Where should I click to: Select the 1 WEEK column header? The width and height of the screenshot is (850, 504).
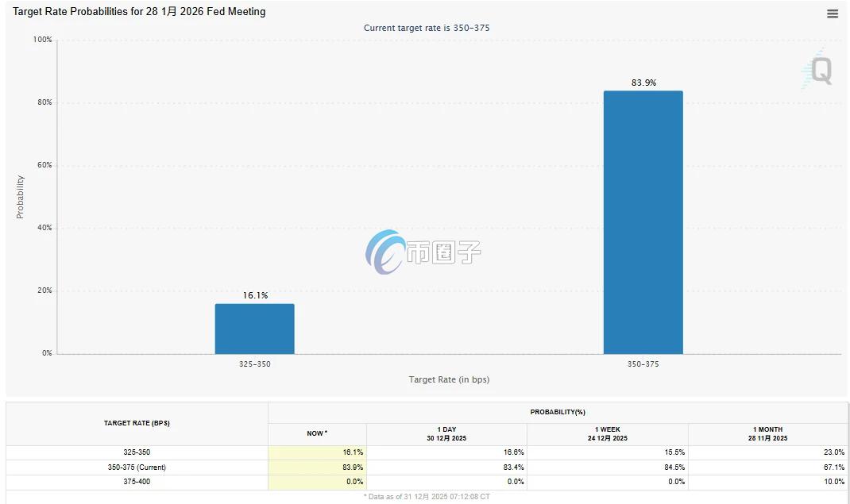tap(608, 433)
